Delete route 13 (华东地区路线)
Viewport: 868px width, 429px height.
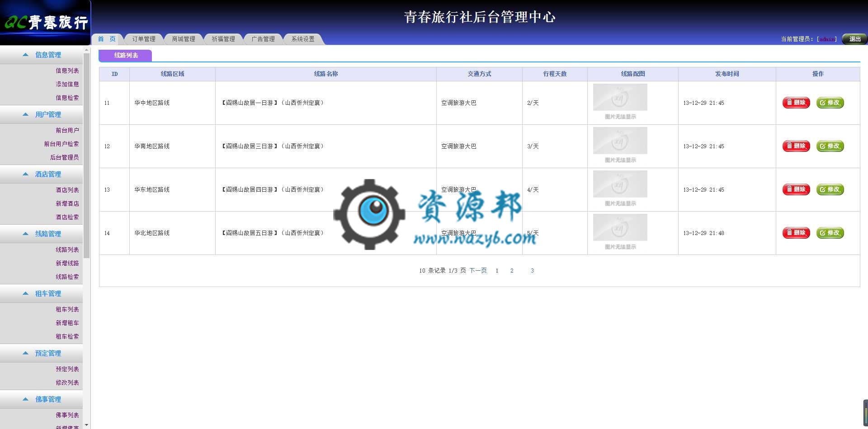coord(796,189)
